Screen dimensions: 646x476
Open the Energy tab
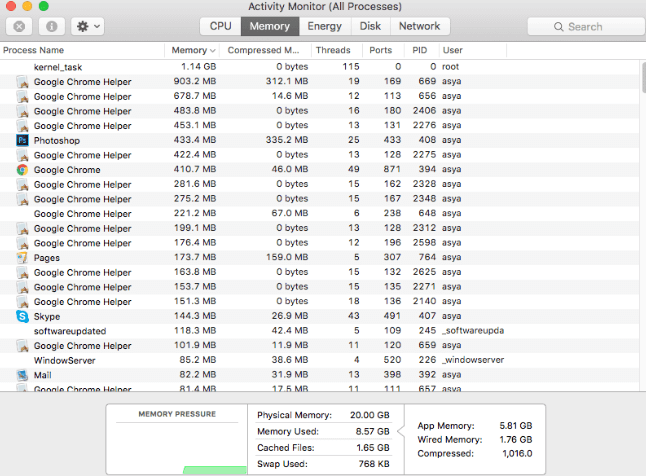click(x=325, y=26)
